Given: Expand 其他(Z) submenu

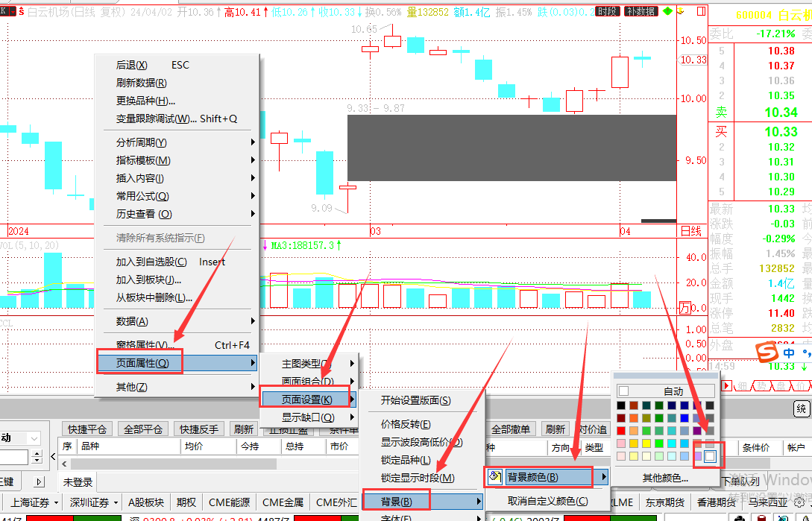Looking at the screenshot, I should (177, 387).
